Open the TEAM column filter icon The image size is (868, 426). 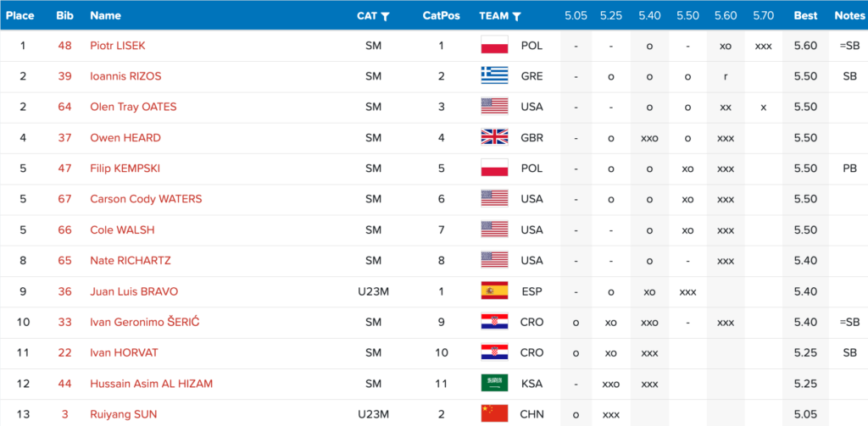click(x=516, y=16)
